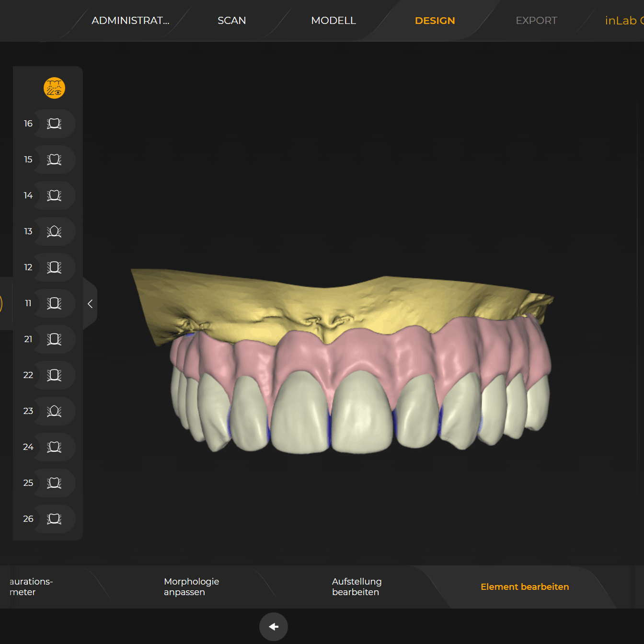Open the MODELL phase tab

(333, 21)
